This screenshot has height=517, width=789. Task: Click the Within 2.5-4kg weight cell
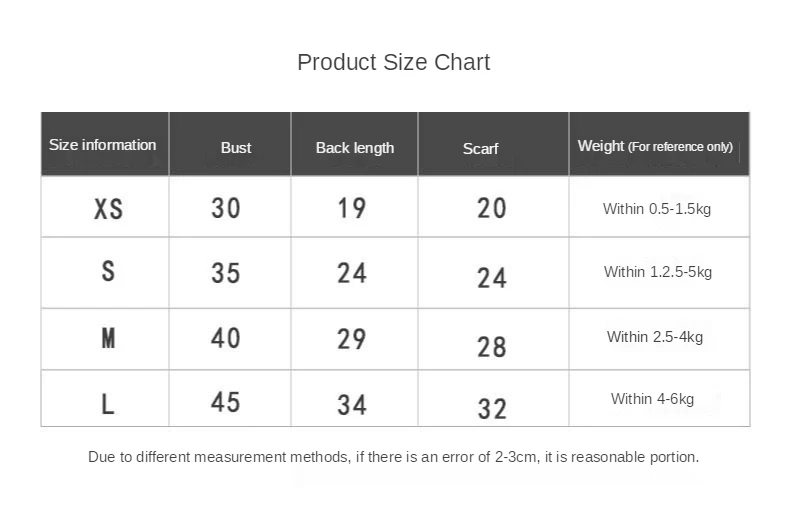click(655, 337)
